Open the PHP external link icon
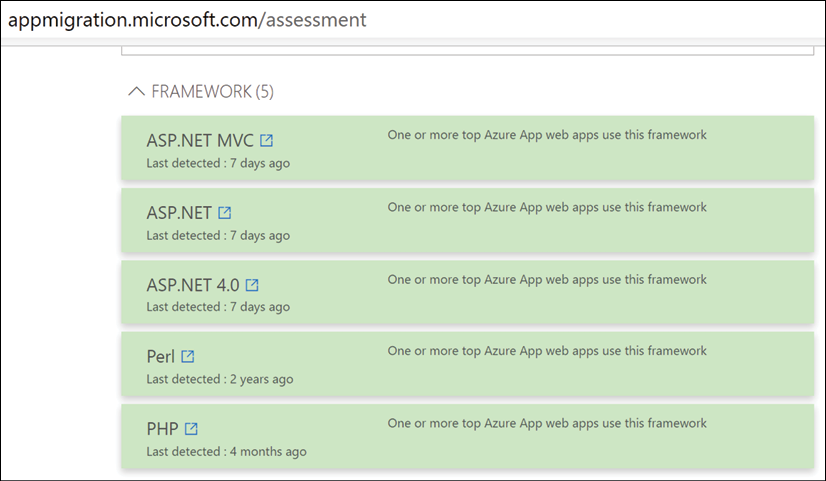826x481 pixels. 191,428
